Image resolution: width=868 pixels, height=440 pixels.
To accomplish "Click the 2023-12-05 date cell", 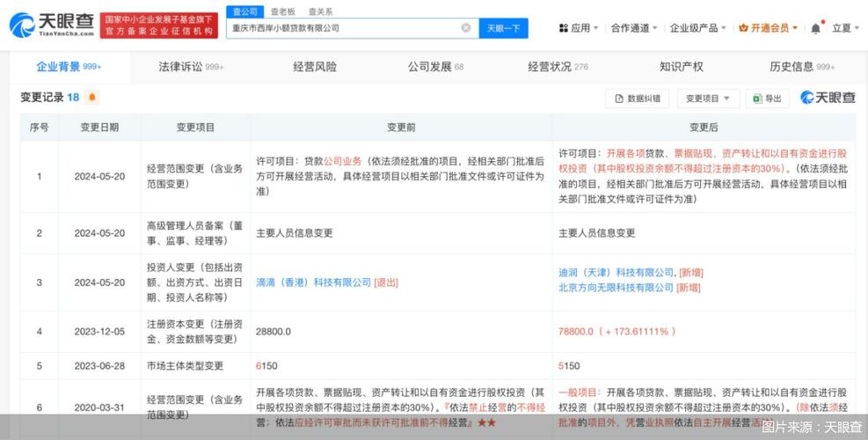I will point(99,332).
